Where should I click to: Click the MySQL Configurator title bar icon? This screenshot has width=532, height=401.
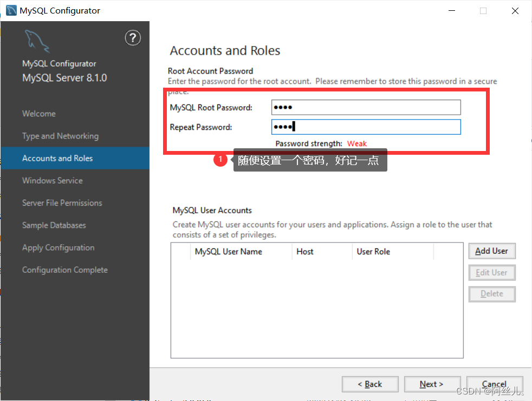coord(11,10)
